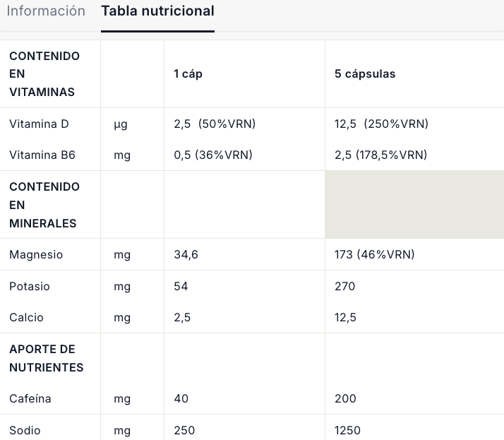This screenshot has height=440, width=504.
Task: Click the 2,5 (50%VRN) value
Action: (215, 124)
